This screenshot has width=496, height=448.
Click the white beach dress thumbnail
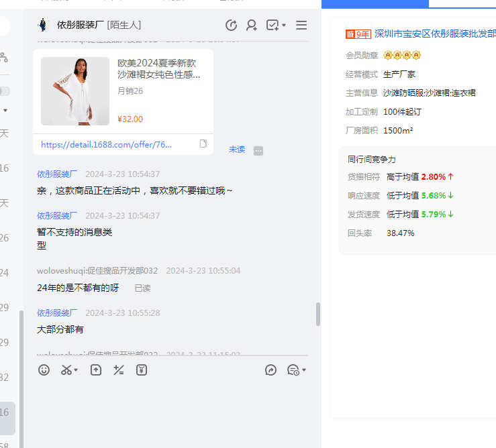pos(75,91)
